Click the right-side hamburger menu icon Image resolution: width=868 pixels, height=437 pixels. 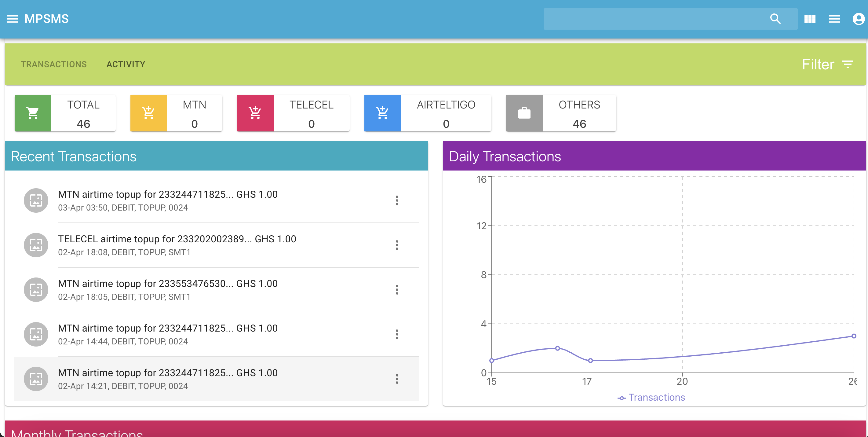[834, 19]
